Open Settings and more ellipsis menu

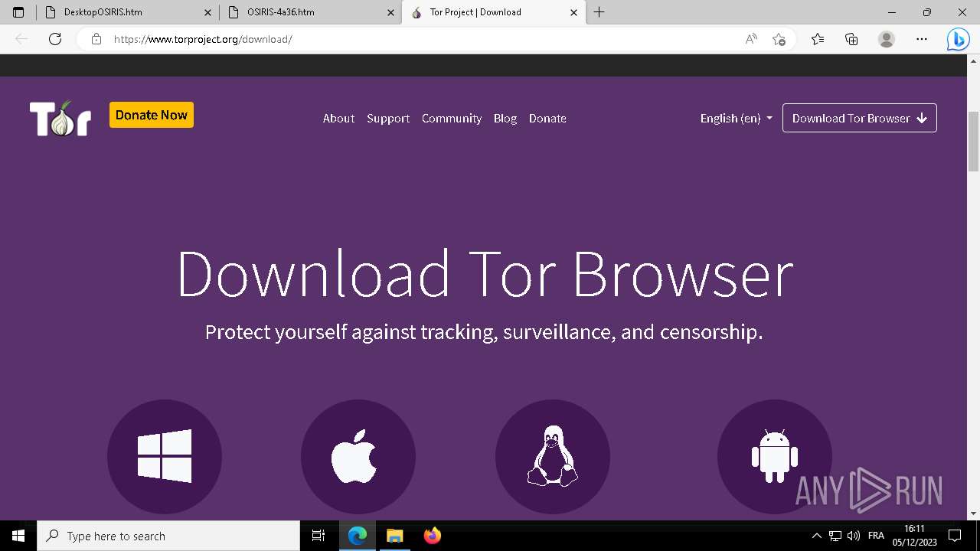[x=922, y=39]
